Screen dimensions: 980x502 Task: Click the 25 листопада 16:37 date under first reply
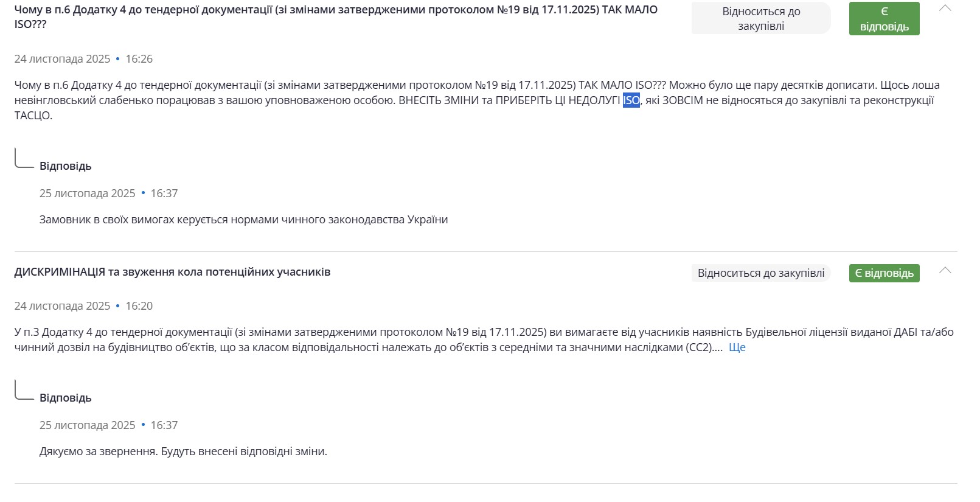(x=108, y=193)
